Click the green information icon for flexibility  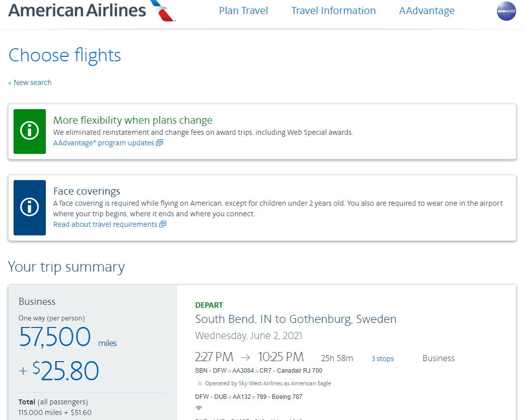point(30,131)
